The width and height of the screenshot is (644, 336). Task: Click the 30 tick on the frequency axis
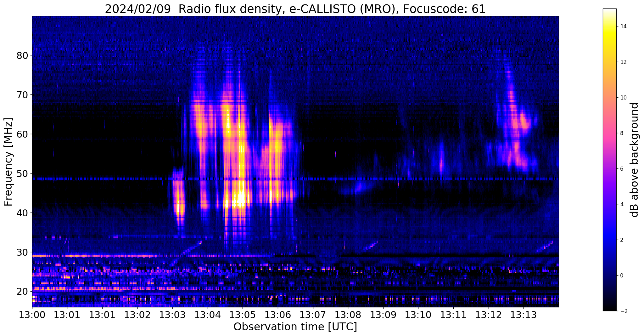pyautogui.click(x=22, y=252)
